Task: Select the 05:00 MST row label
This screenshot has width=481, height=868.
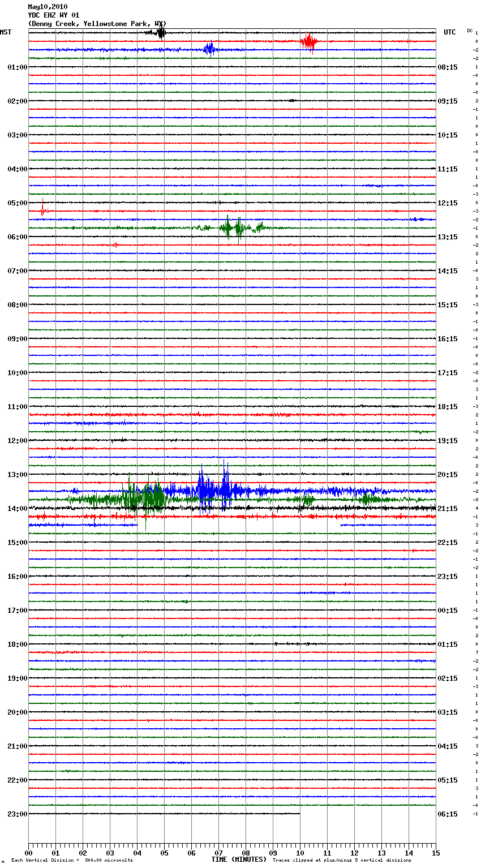Action: (x=18, y=203)
